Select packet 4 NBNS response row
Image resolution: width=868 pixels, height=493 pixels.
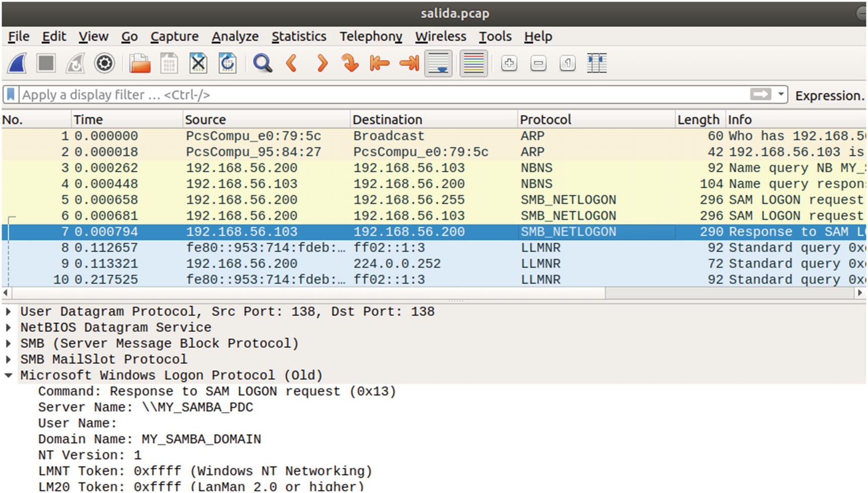[434, 184]
